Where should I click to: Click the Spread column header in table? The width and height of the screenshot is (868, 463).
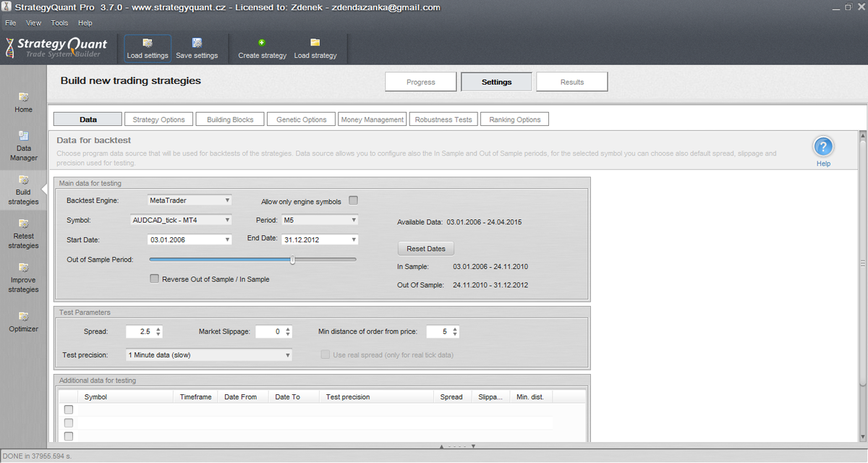click(452, 396)
